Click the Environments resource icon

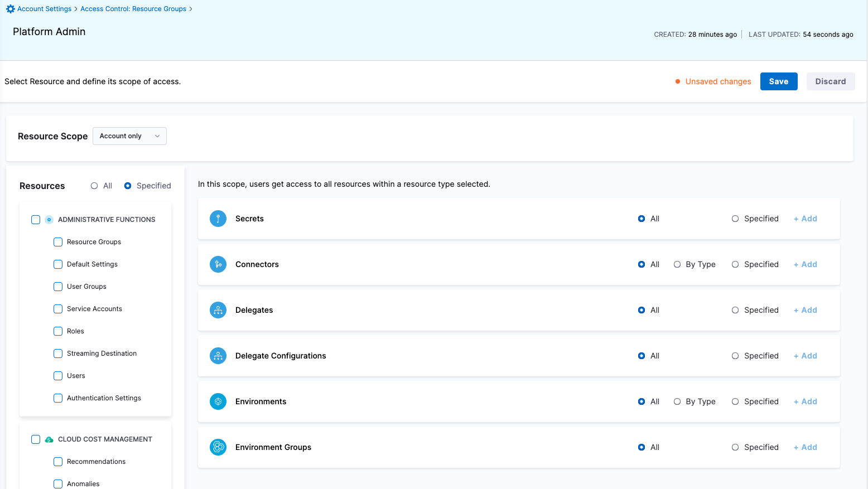coord(218,401)
